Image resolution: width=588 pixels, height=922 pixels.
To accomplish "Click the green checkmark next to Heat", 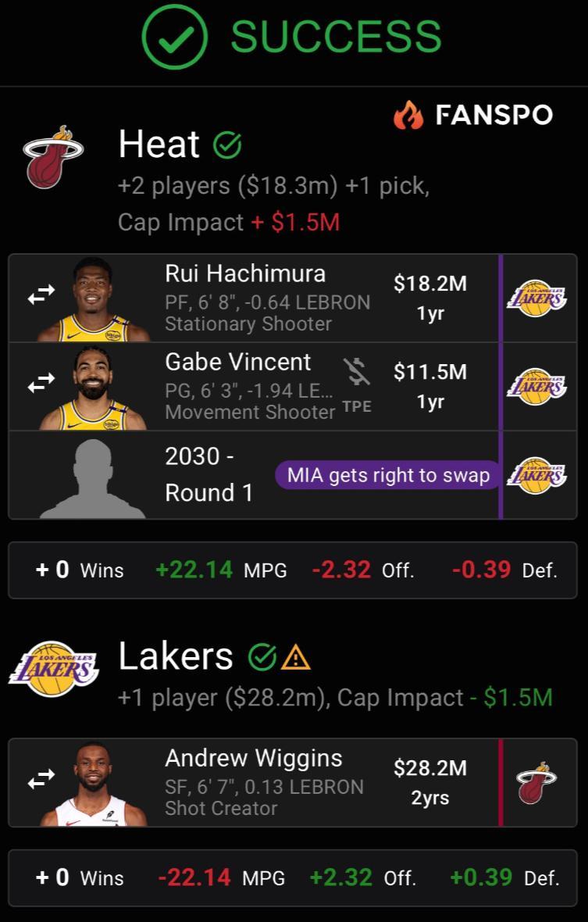I will [x=227, y=145].
